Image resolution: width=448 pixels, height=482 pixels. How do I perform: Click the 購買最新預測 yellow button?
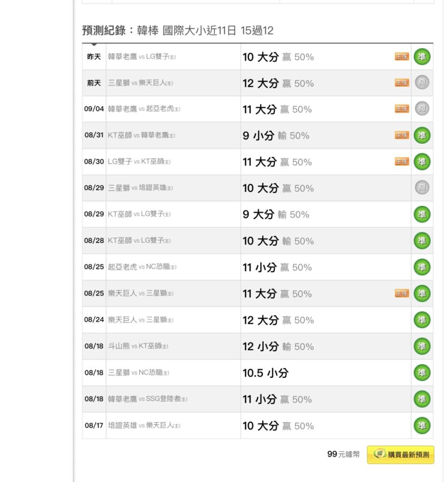[400, 455]
